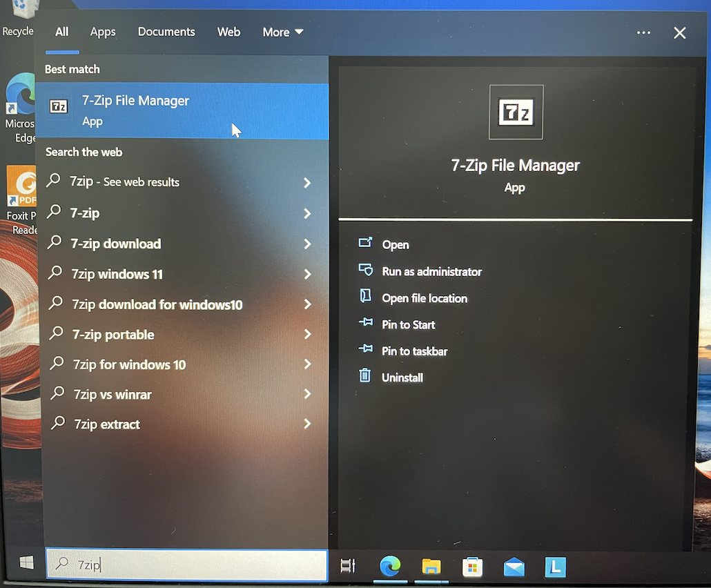Click the magnifier icon in the search box

(61, 564)
